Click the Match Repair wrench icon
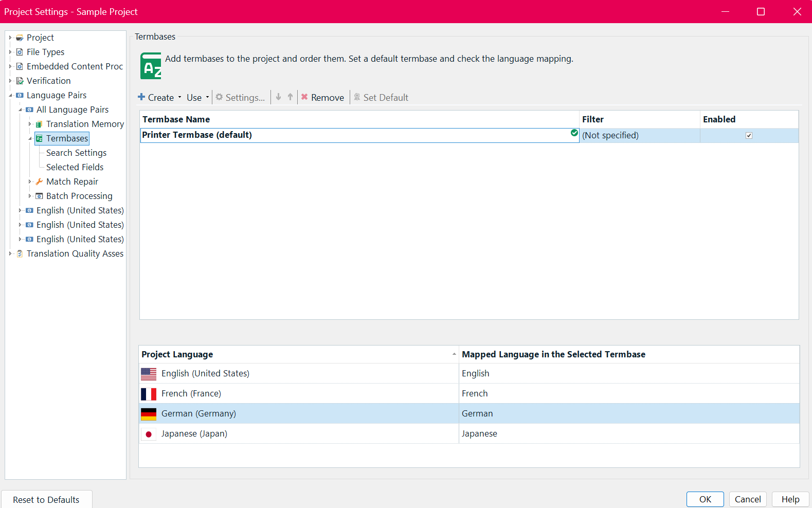Image resolution: width=812 pixels, height=508 pixels. pyautogui.click(x=39, y=182)
